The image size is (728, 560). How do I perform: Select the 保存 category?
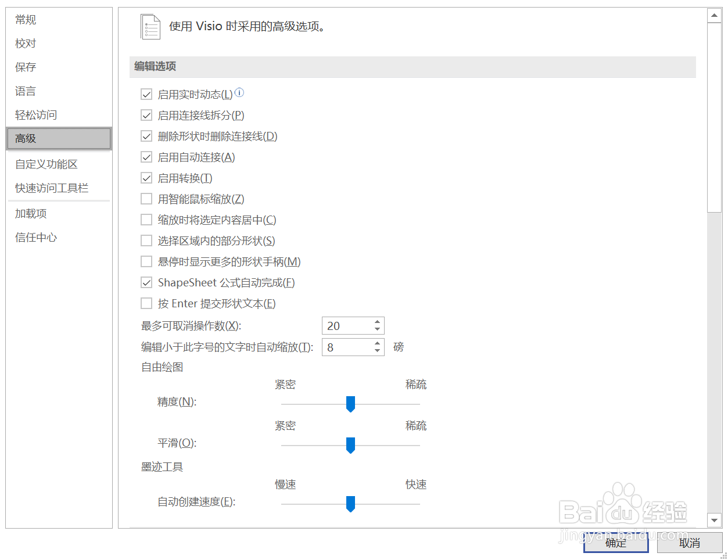coord(59,67)
